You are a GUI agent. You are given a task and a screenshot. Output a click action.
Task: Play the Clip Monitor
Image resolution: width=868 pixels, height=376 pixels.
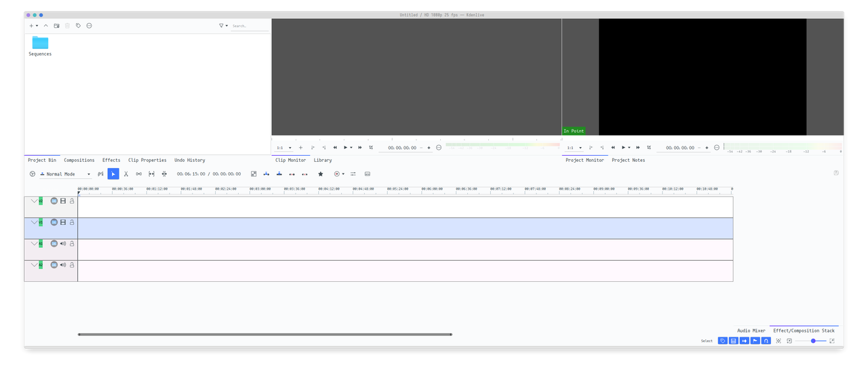coord(345,148)
